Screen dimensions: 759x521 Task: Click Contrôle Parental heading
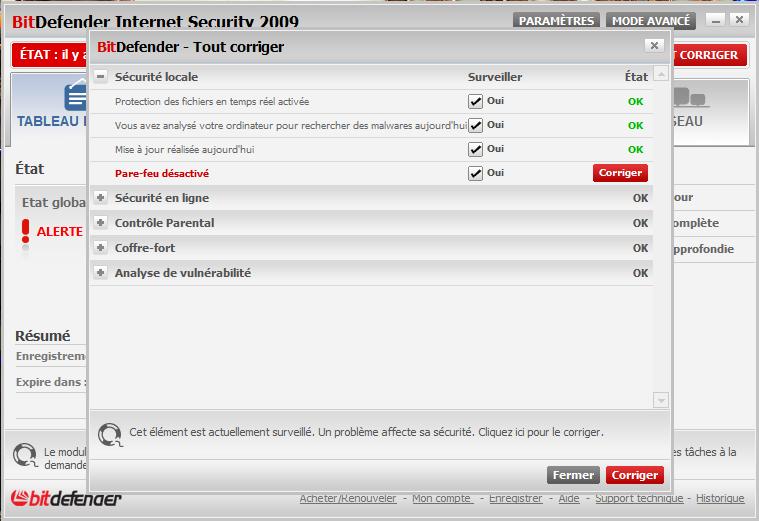click(x=164, y=223)
